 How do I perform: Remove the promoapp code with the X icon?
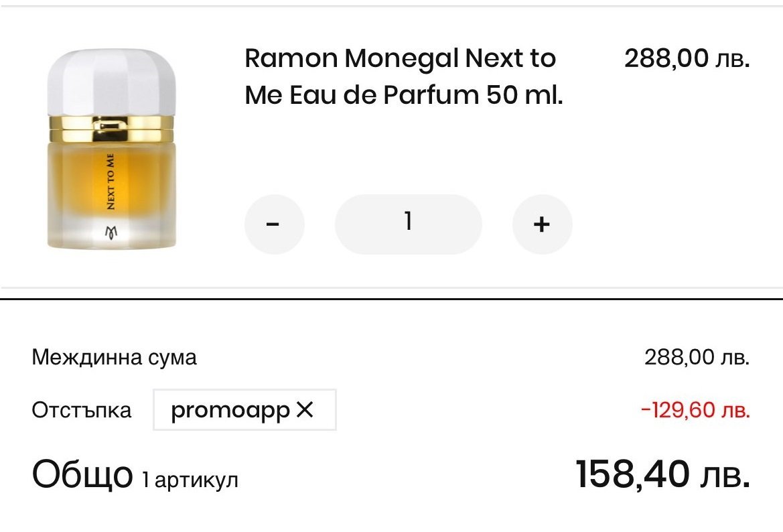(x=304, y=409)
